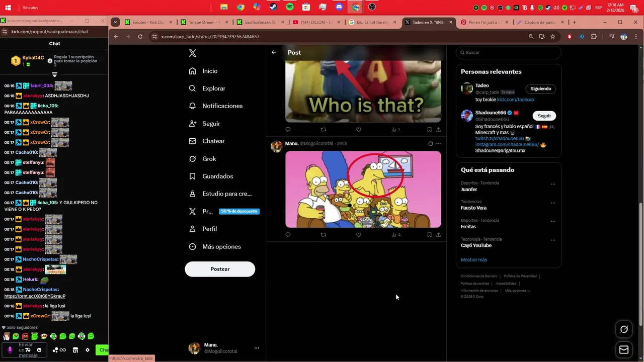Open Spotify from the taskbar
This screenshot has height=362, width=644.
pyautogui.click(x=290, y=7)
